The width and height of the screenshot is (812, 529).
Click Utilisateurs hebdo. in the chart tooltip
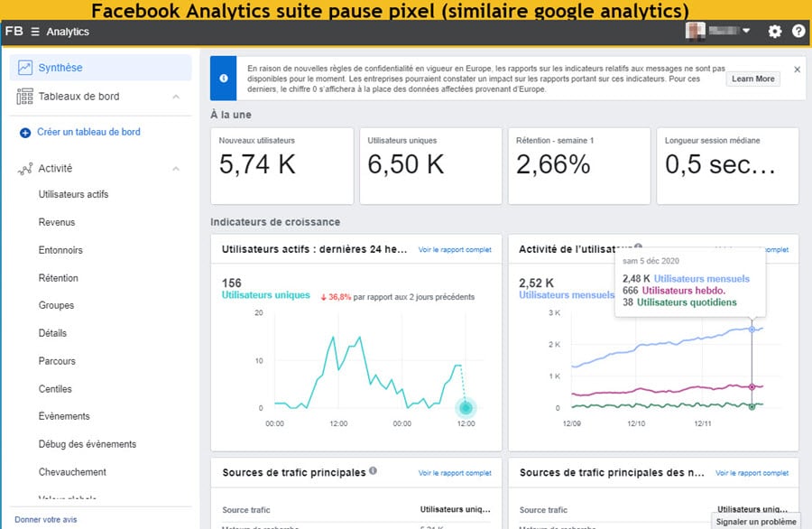point(684,291)
